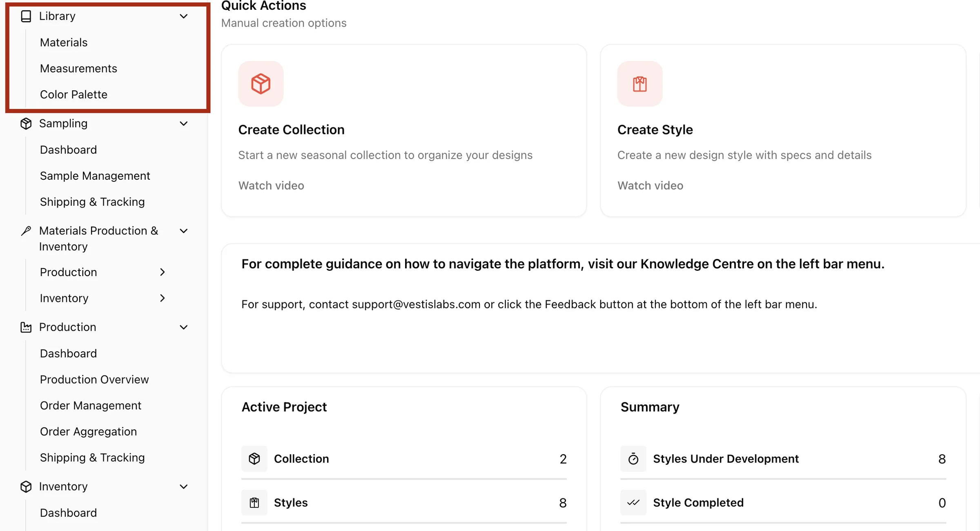Screen dimensions: 980x531
Task: Open Dashboard under Sampling
Action: 68,150
